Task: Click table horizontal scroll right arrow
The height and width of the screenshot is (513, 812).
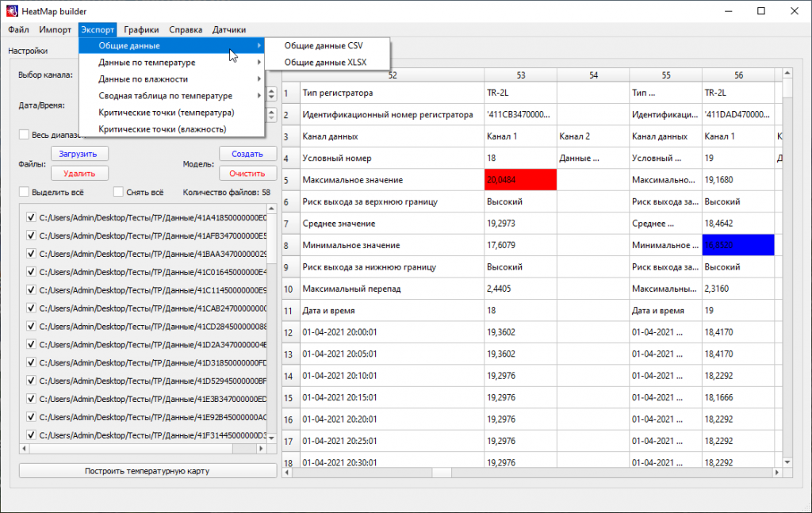Action: pos(777,472)
